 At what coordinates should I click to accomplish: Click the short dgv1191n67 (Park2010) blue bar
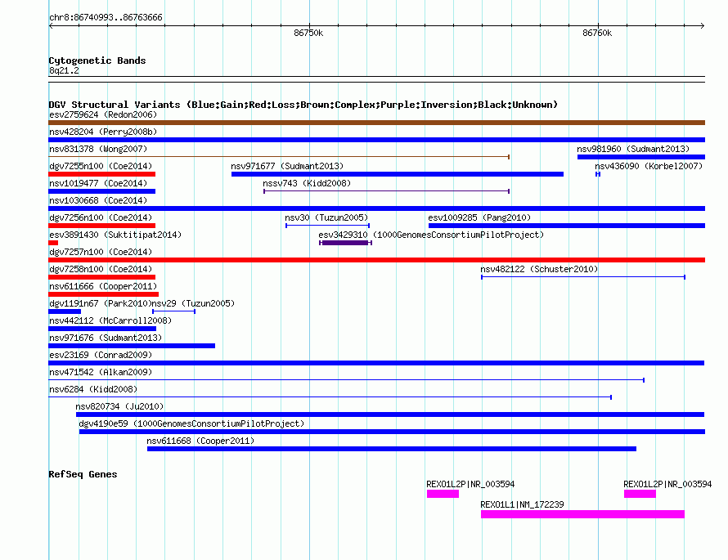[x=65, y=311]
